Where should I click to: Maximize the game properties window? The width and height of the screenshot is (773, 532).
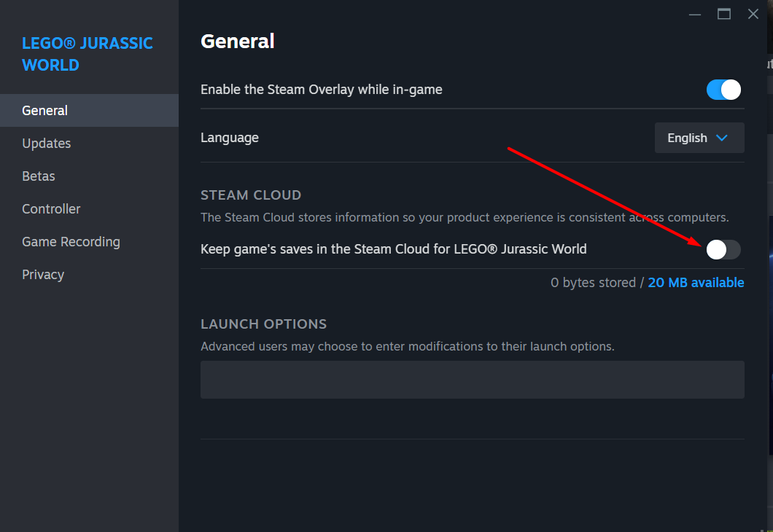coord(724,14)
